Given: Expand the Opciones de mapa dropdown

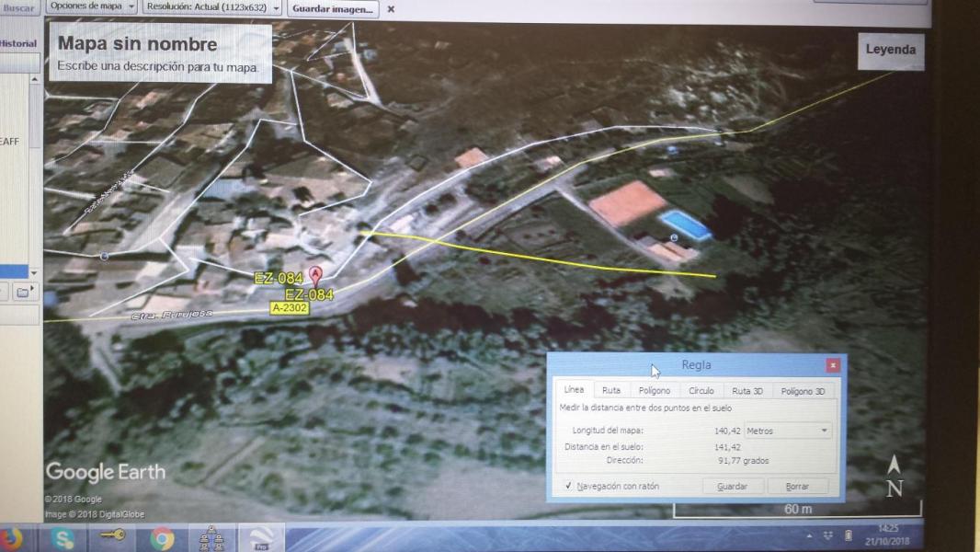Looking at the screenshot, I should click(x=92, y=6).
